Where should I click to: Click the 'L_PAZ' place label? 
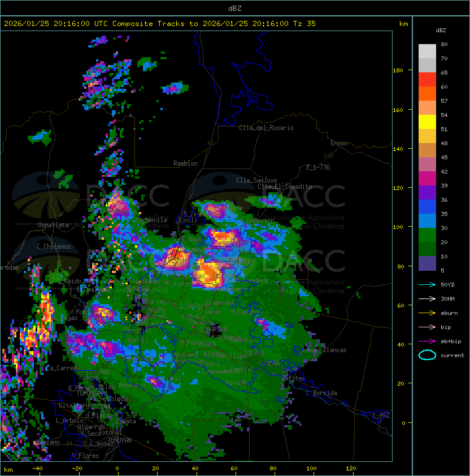(381, 416)
